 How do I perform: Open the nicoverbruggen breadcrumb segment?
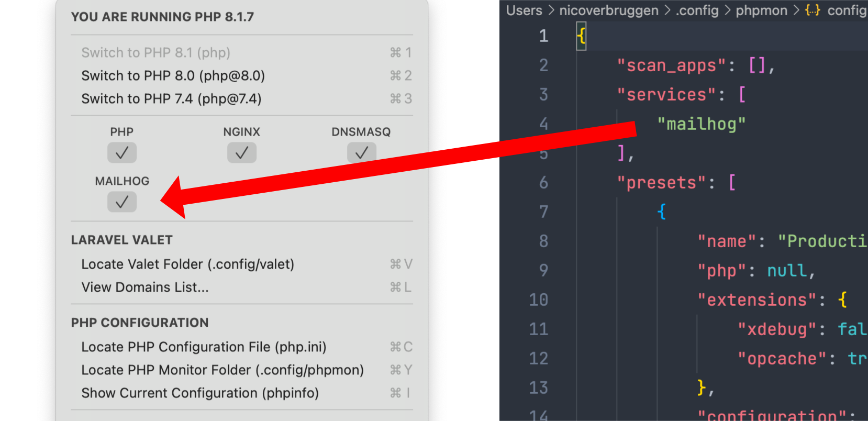pos(609,10)
